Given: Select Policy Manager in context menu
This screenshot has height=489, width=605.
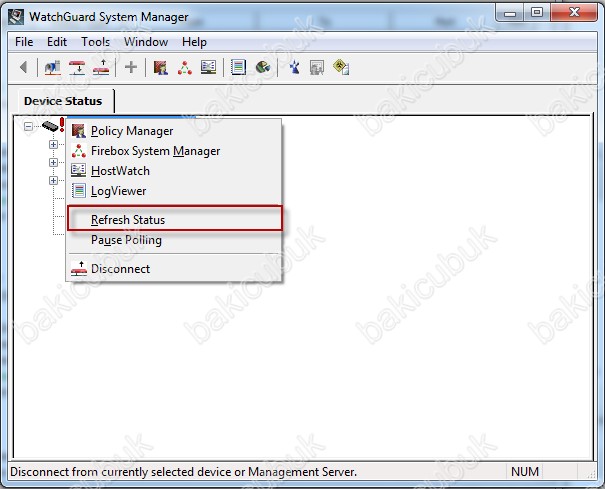Looking at the screenshot, I should 131,131.
